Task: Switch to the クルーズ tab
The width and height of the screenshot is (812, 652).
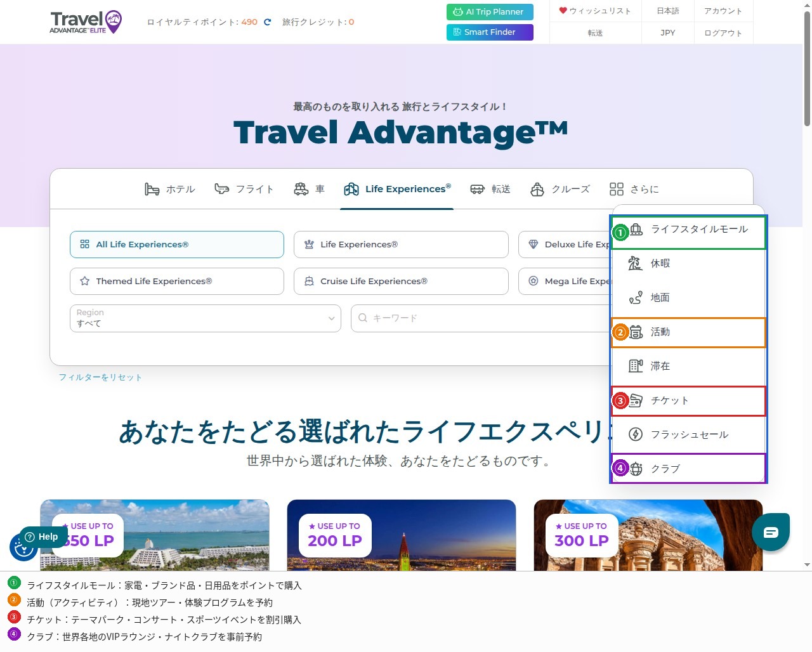Action: [x=560, y=189]
